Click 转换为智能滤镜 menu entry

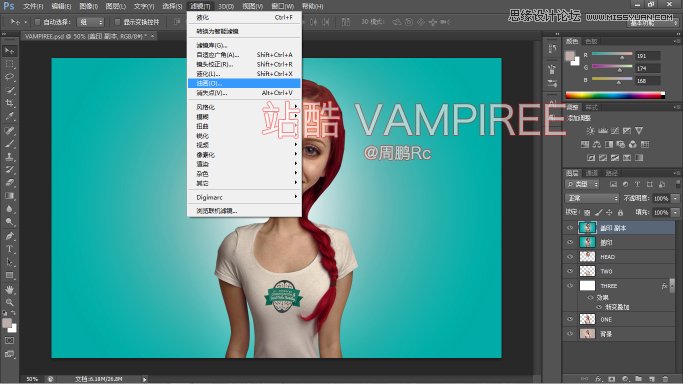pos(244,31)
